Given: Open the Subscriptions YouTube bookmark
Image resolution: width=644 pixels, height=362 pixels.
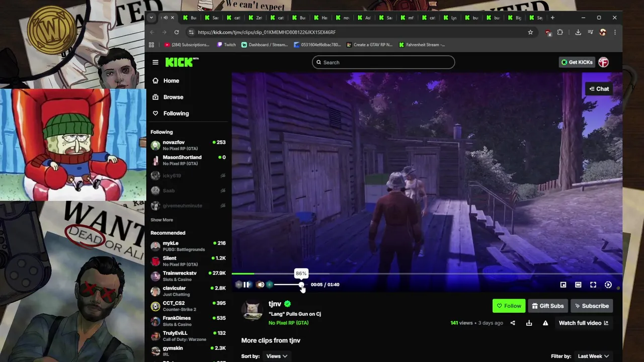Looking at the screenshot, I should pyautogui.click(x=187, y=45).
